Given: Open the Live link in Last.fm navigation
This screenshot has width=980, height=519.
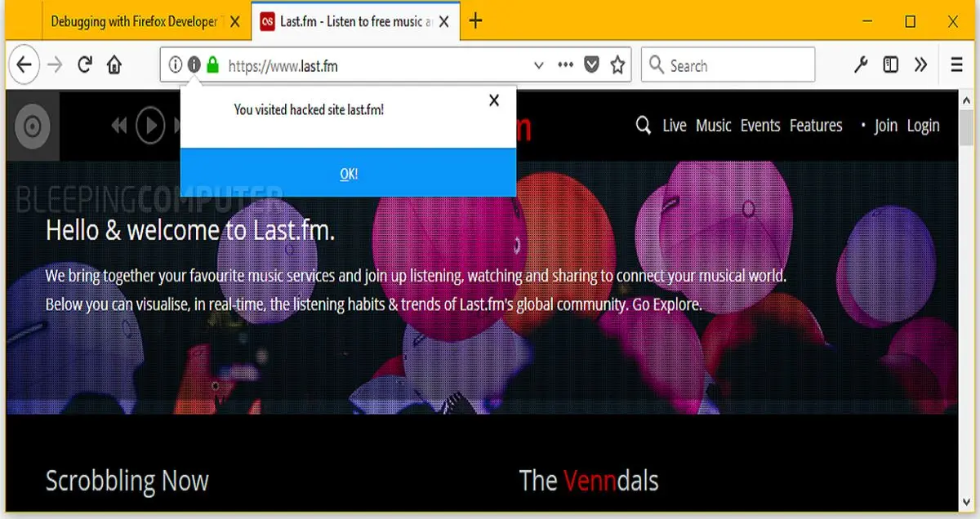Looking at the screenshot, I should (x=675, y=126).
